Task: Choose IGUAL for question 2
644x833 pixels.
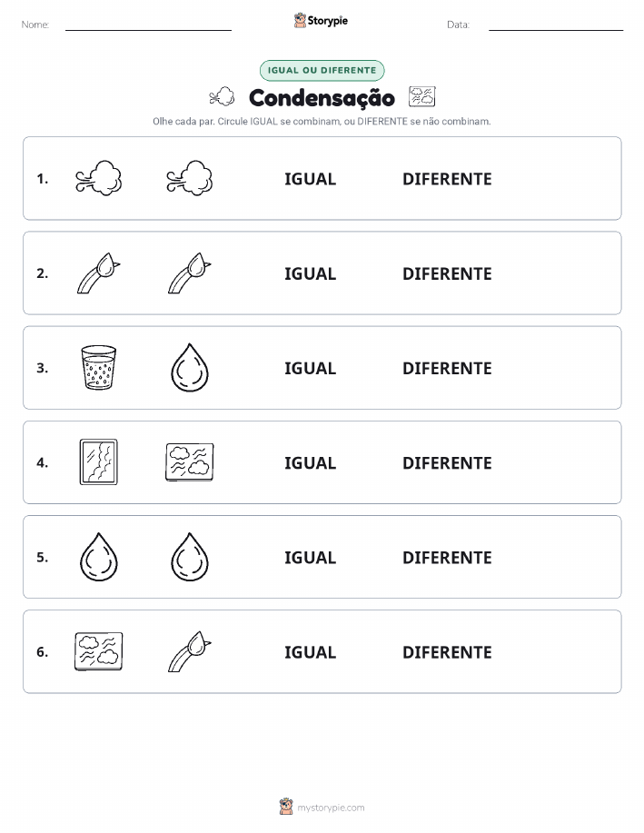Action: [311, 273]
